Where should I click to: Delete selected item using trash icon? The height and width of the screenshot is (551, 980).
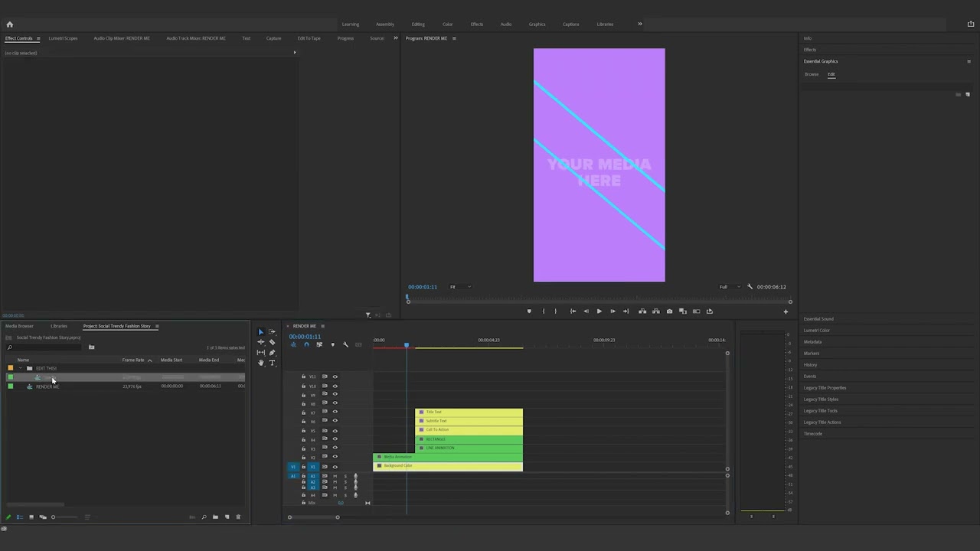tap(238, 517)
